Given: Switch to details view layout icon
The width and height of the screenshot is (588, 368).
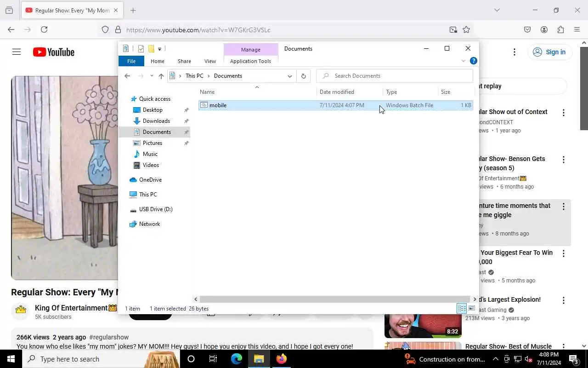Looking at the screenshot, I should coord(462,309).
